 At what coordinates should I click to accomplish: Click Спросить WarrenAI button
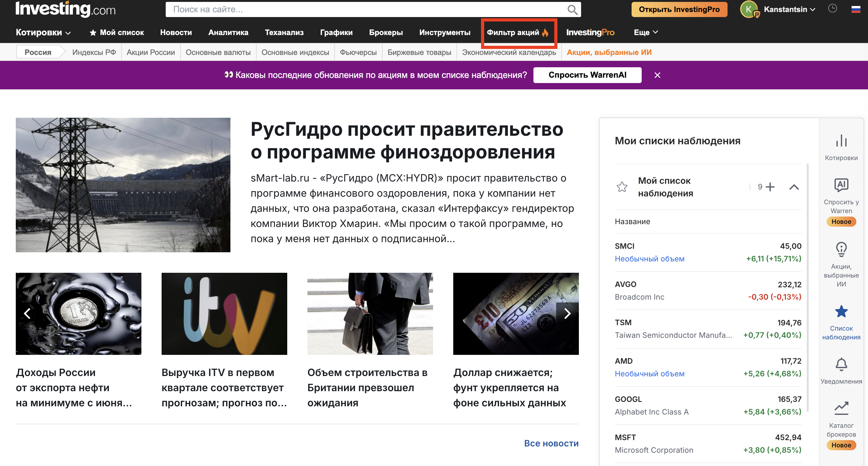pyautogui.click(x=587, y=75)
